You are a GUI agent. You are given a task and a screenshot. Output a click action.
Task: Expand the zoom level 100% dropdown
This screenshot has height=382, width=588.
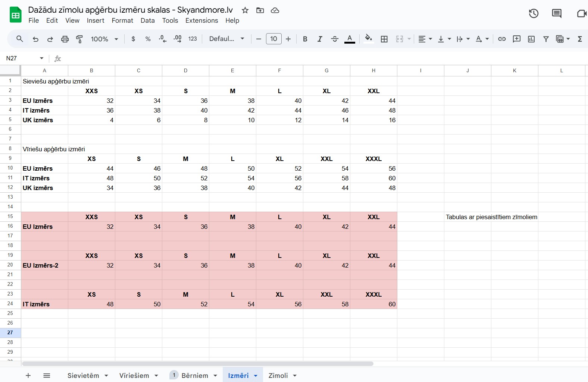pyautogui.click(x=104, y=39)
